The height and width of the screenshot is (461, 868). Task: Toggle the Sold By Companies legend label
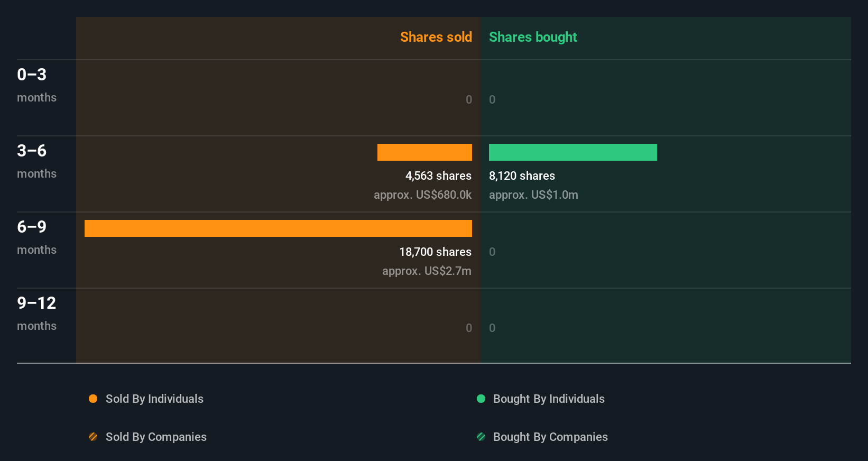pyautogui.click(x=156, y=437)
